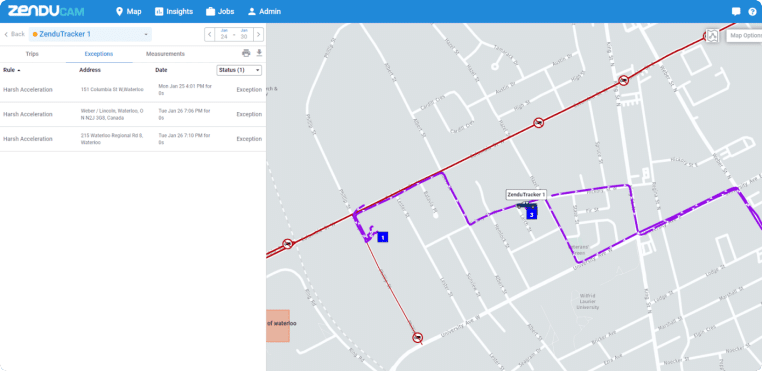Expand the ZenduTracker 1 device dropdown
762x371 pixels.
pos(90,34)
